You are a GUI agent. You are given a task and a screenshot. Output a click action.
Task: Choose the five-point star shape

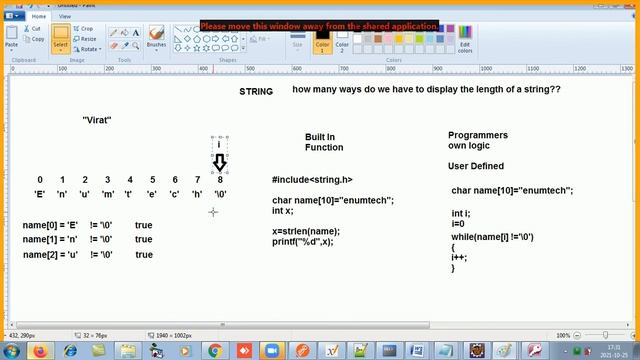tap(197, 48)
